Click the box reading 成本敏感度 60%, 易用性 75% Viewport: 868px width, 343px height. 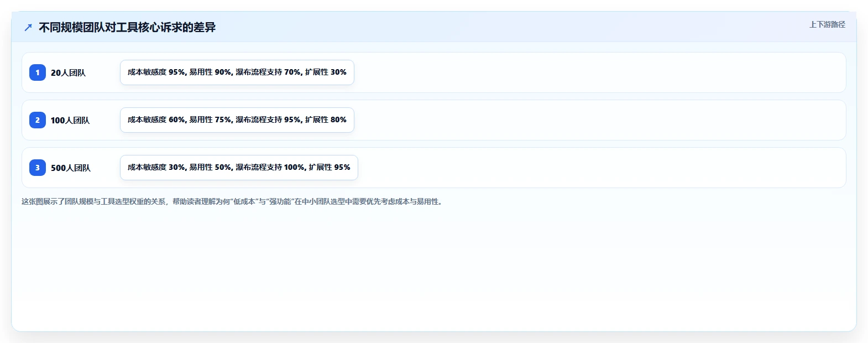[237, 120]
